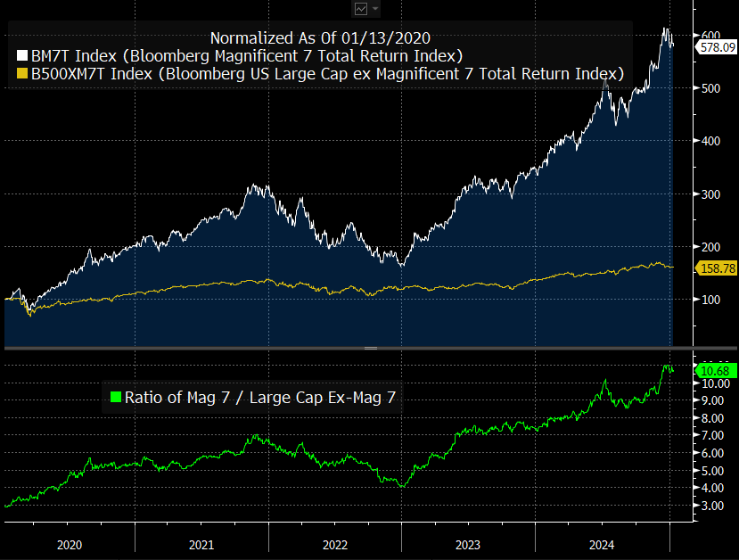Viewport: 739px width, 560px height.
Task: Select the BM7T Index legend label
Action: point(247,56)
